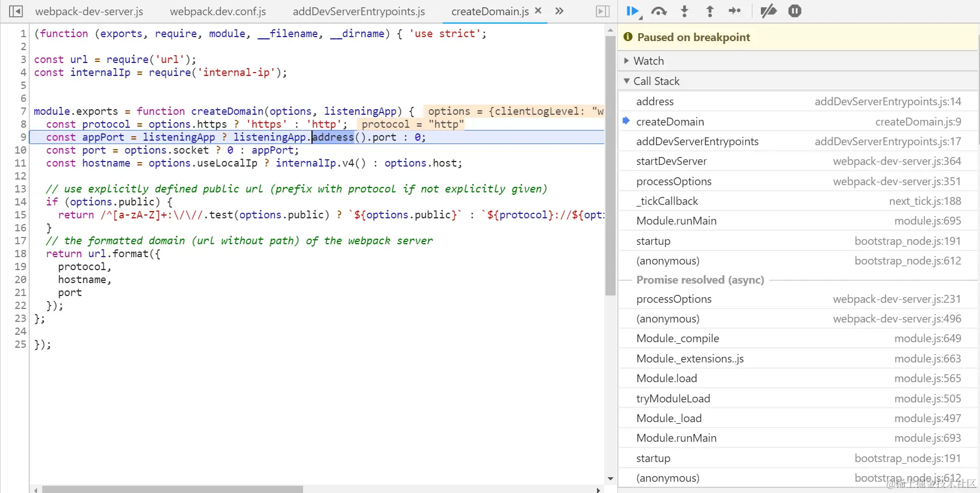Select the address call stack frame

pos(798,101)
